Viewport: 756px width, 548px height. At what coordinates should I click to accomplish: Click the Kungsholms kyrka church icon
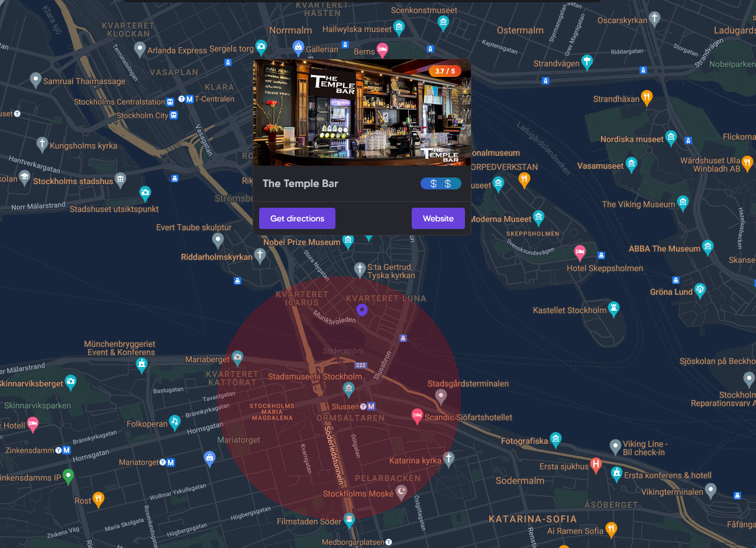point(42,144)
